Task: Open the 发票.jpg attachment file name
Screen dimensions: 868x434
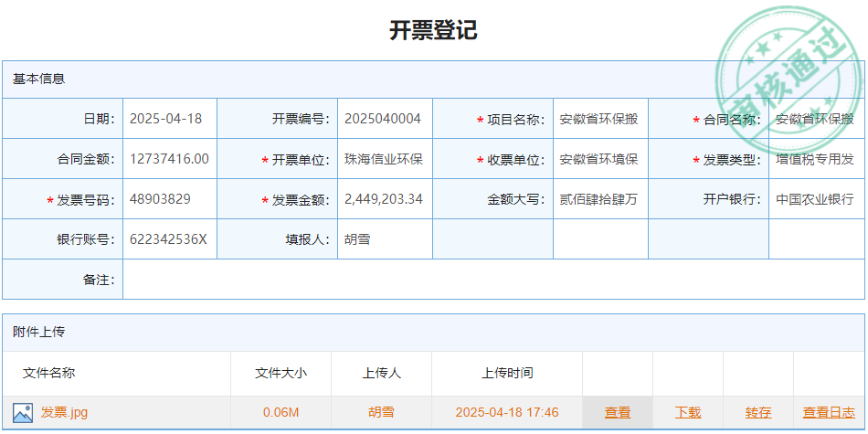Action: [64, 413]
